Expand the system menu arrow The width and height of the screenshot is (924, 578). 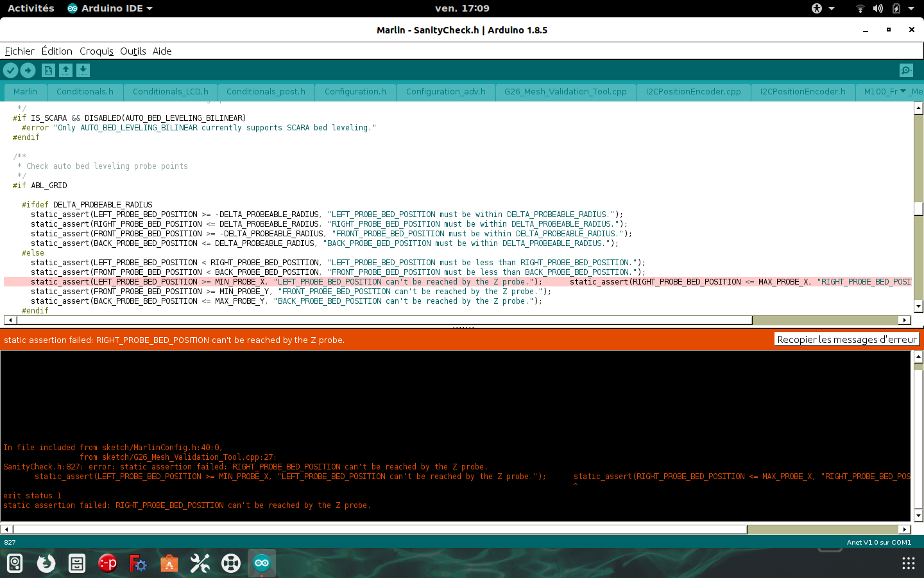click(x=911, y=8)
